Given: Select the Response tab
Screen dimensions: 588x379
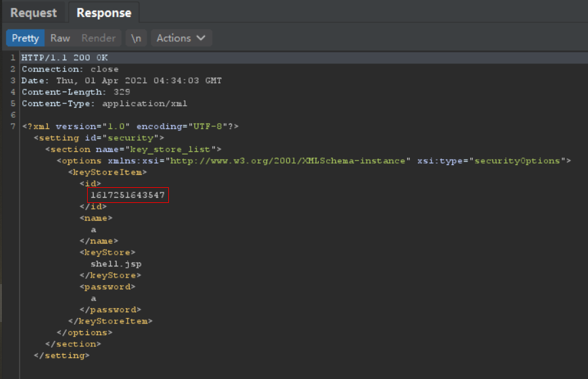Looking at the screenshot, I should tap(103, 12).
